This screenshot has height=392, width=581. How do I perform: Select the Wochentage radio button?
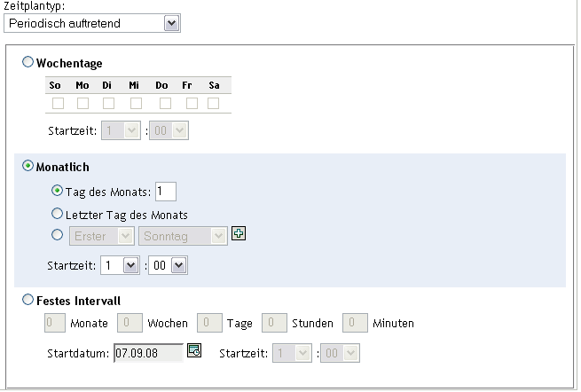(28, 63)
